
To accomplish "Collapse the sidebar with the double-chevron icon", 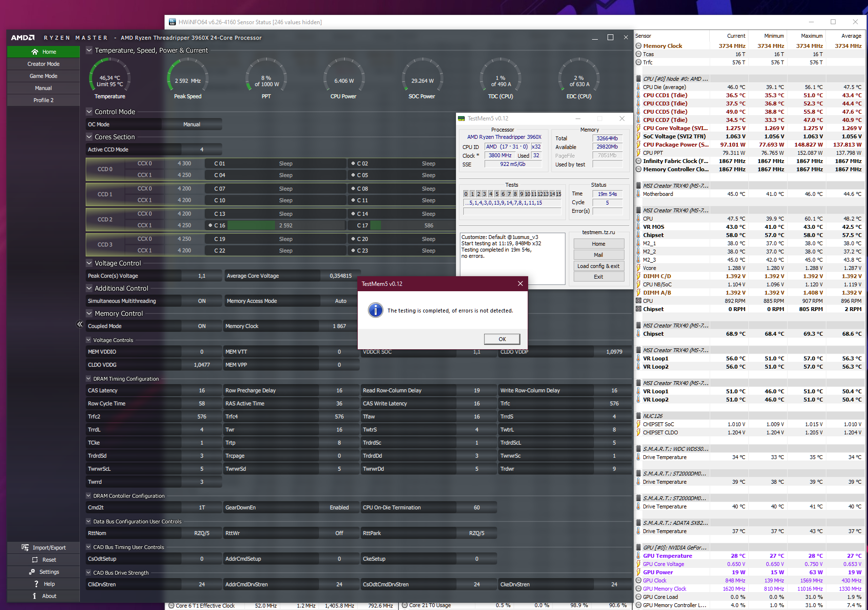I will click(80, 324).
